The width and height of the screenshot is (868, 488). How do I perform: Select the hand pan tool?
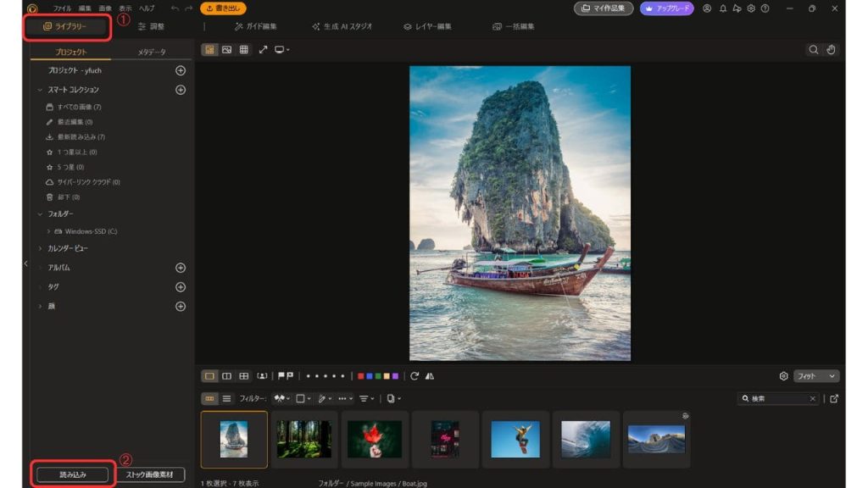click(x=831, y=50)
